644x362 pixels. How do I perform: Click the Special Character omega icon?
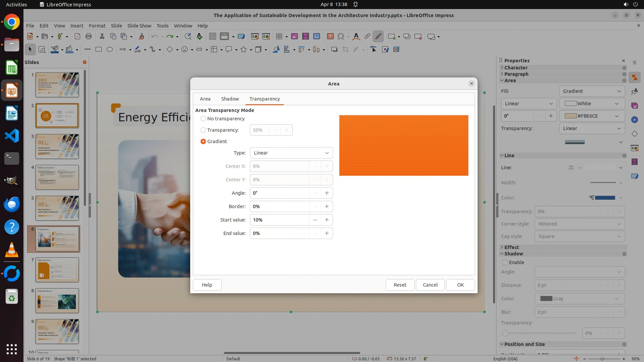coord(341,37)
